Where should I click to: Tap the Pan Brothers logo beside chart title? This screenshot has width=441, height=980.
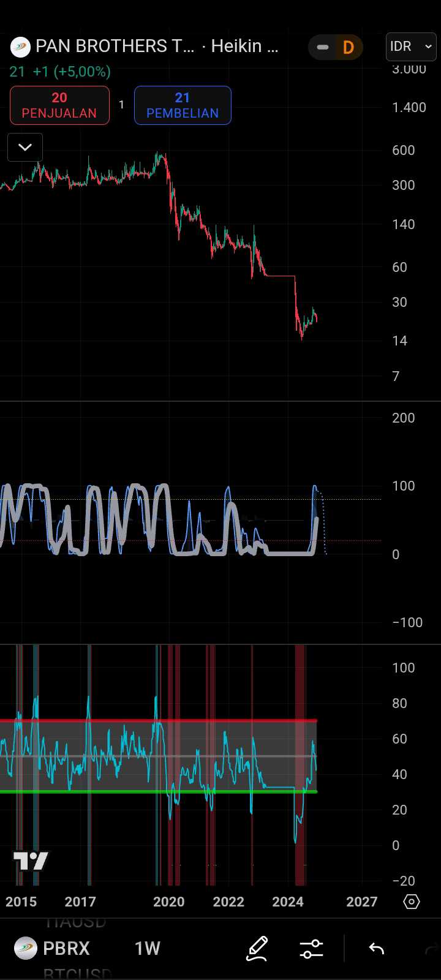[20, 47]
